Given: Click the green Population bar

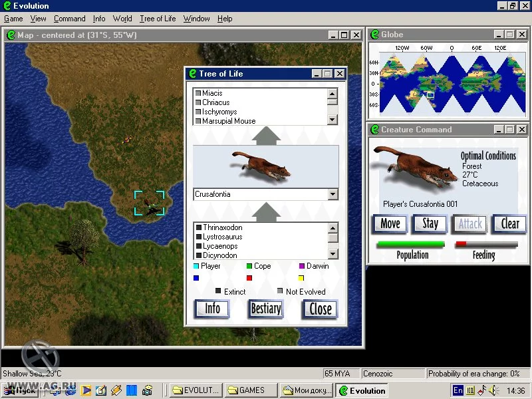Looking at the screenshot, I should tap(410, 244).
